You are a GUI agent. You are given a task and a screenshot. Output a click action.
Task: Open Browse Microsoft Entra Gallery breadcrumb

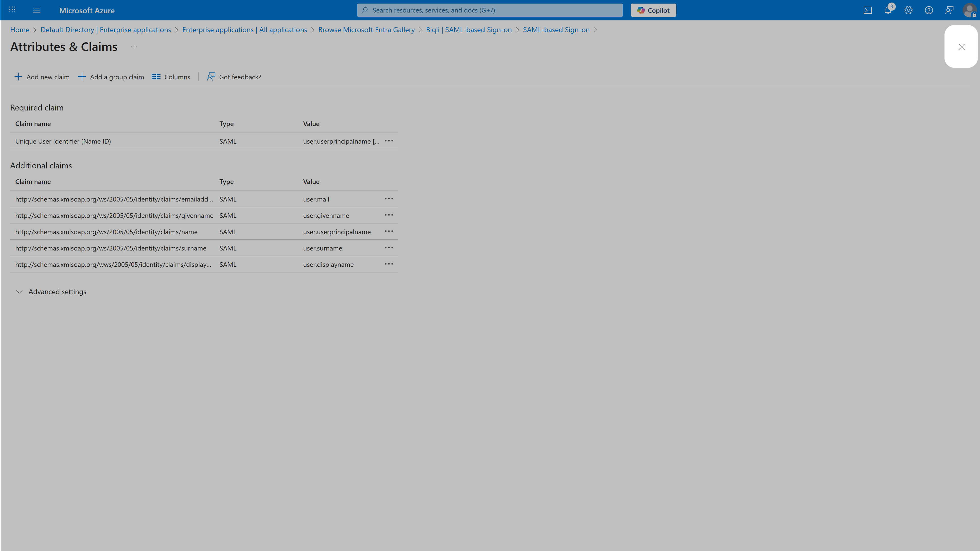tap(366, 30)
